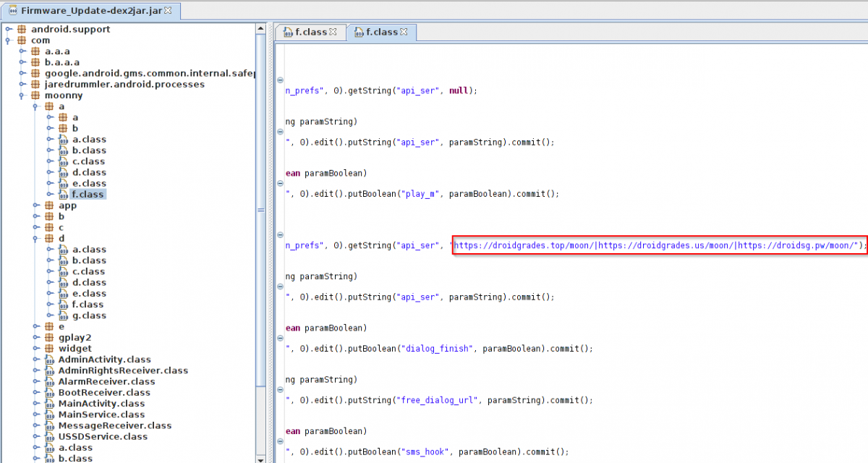
Task: Expand the app package node
Action: pyautogui.click(x=36, y=205)
